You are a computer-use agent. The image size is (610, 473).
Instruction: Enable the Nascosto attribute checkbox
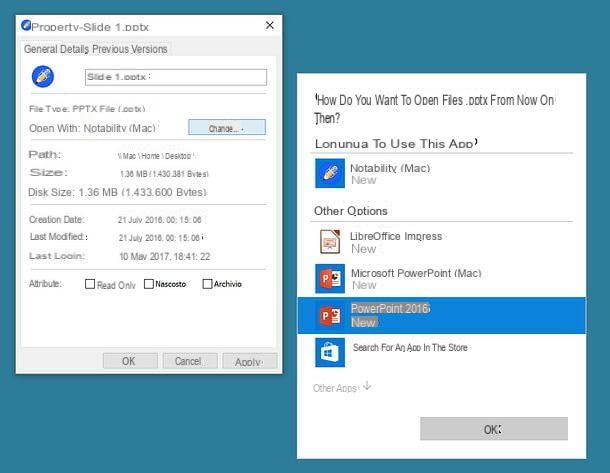click(149, 284)
